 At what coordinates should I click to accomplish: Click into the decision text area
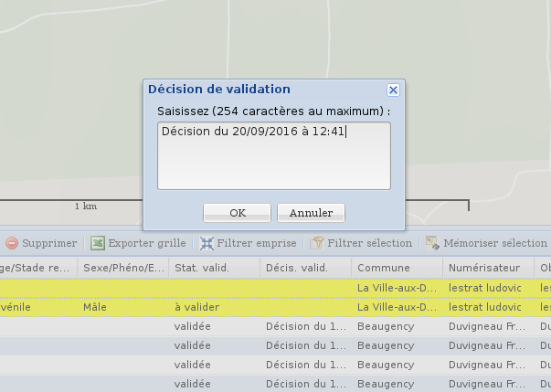coord(274,155)
